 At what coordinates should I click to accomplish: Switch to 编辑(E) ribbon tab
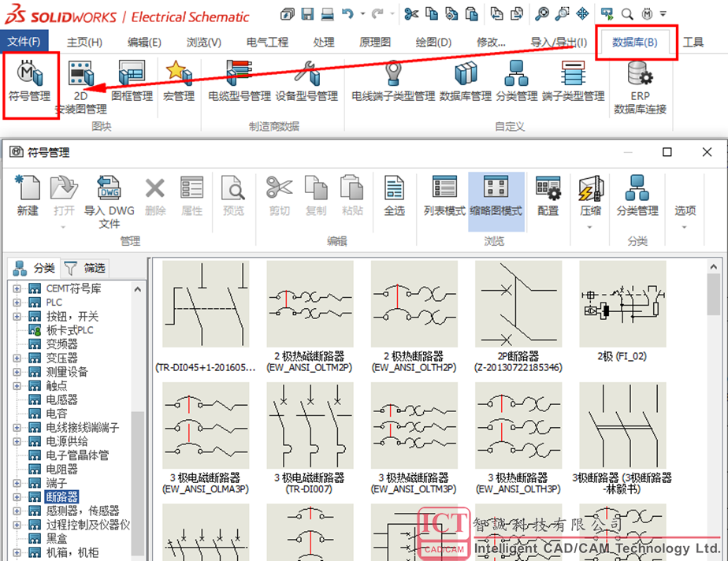144,43
